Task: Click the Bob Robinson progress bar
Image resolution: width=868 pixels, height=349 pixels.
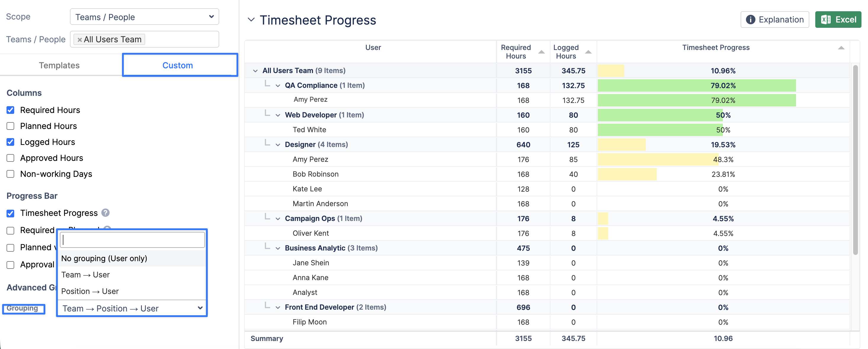Action: 627,174
